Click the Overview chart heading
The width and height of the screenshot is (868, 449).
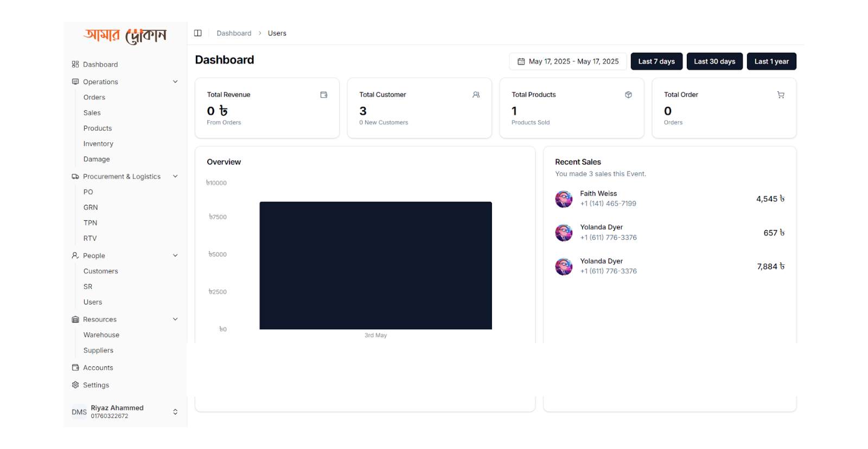click(x=224, y=162)
